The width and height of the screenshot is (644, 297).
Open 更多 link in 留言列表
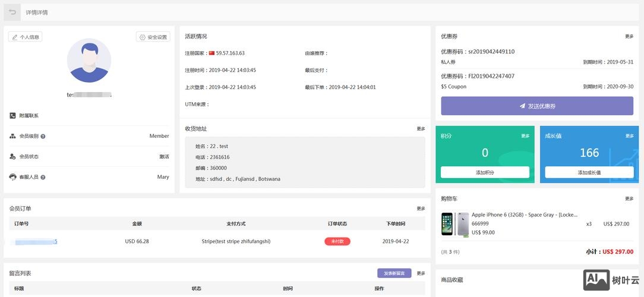pyautogui.click(x=421, y=273)
